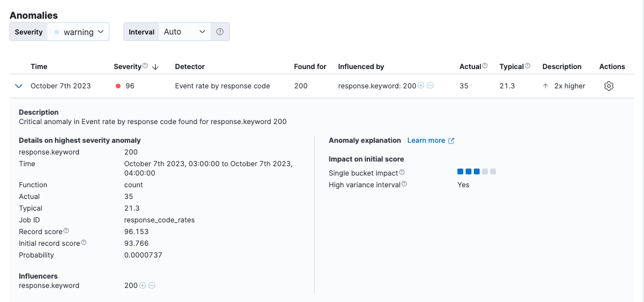Collapse the October 7th 2023 anomaly row

(19, 86)
